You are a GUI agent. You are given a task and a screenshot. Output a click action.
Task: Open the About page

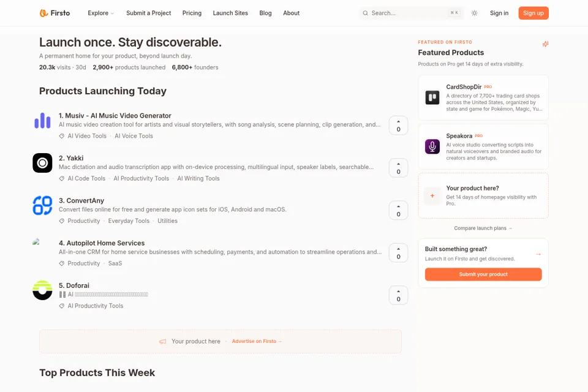tap(291, 13)
